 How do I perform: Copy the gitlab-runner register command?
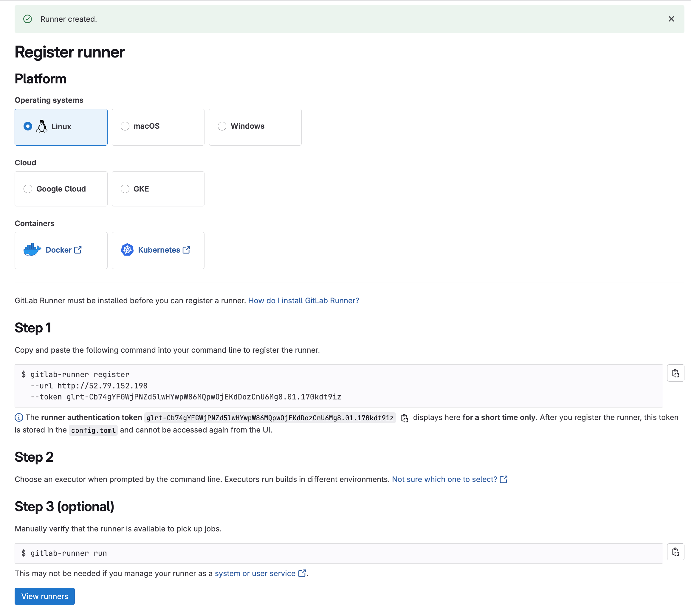pos(675,373)
